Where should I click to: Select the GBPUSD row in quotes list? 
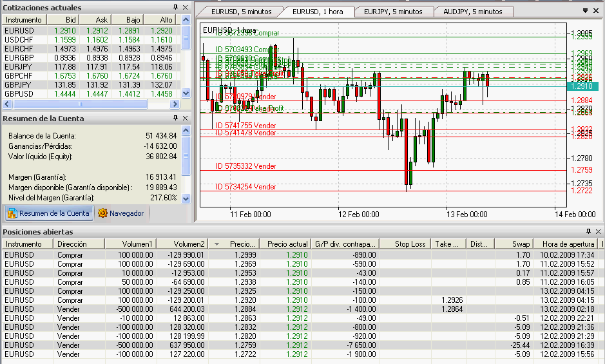click(x=91, y=94)
